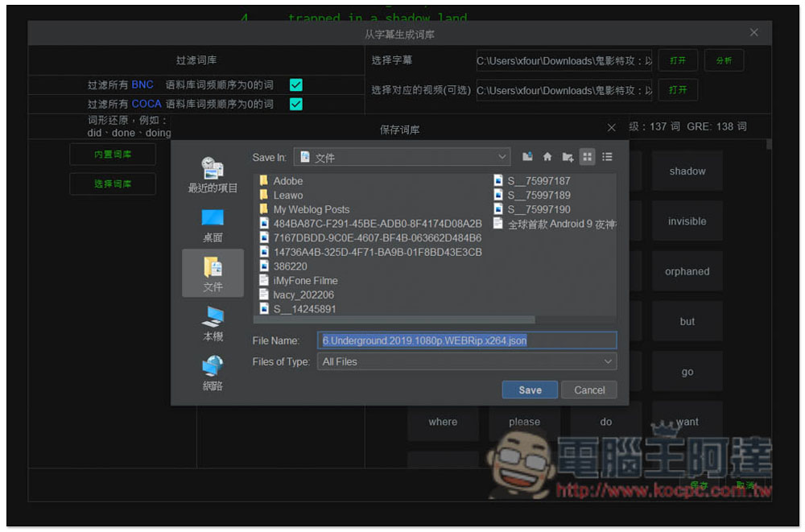
Task: Open the Files of Type dropdown
Action: pyautogui.click(x=467, y=361)
